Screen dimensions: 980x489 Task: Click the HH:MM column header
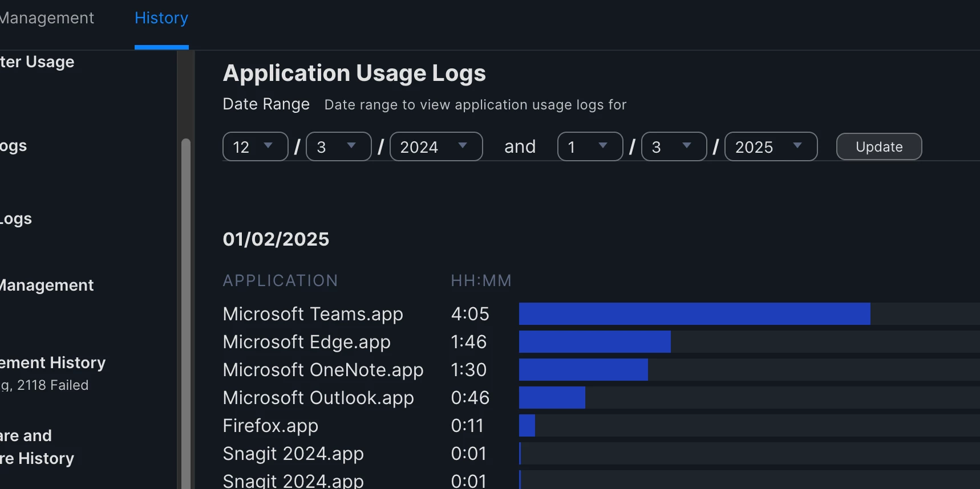(x=481, y=280)
